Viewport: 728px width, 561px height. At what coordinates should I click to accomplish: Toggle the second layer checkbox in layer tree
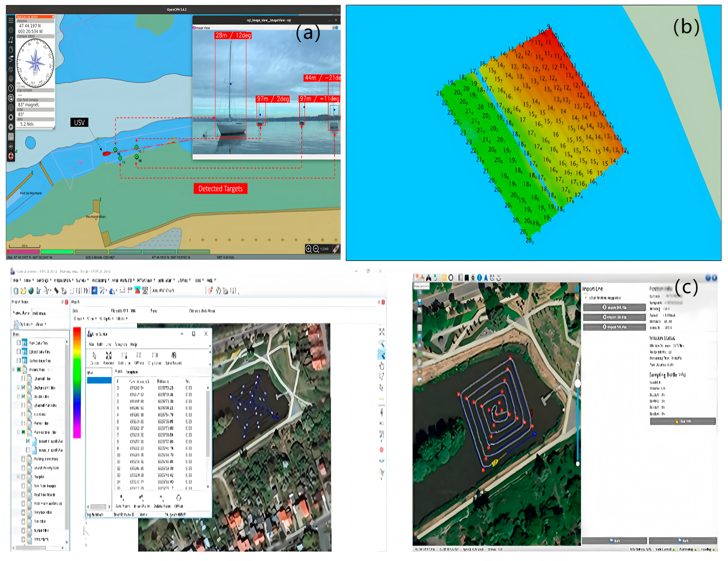coord(19,352)
